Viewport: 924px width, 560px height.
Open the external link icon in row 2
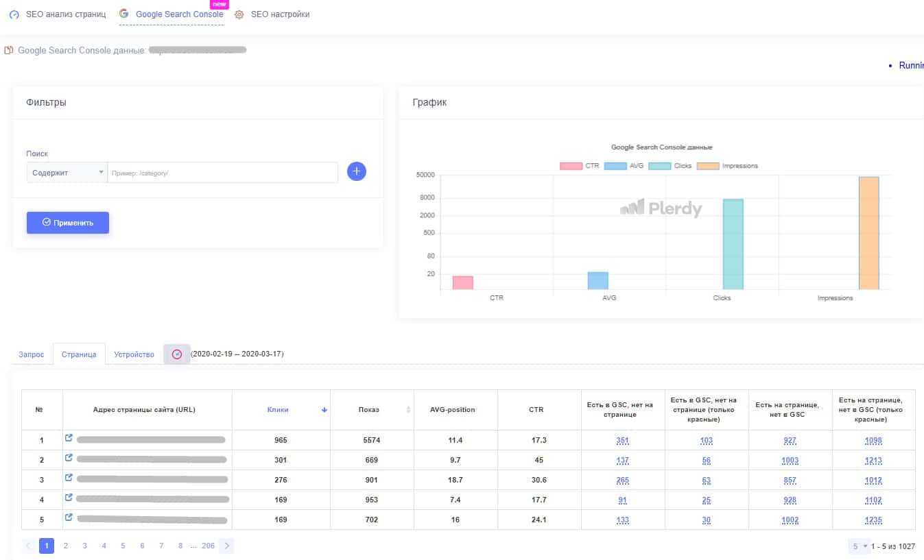[69, 457]
